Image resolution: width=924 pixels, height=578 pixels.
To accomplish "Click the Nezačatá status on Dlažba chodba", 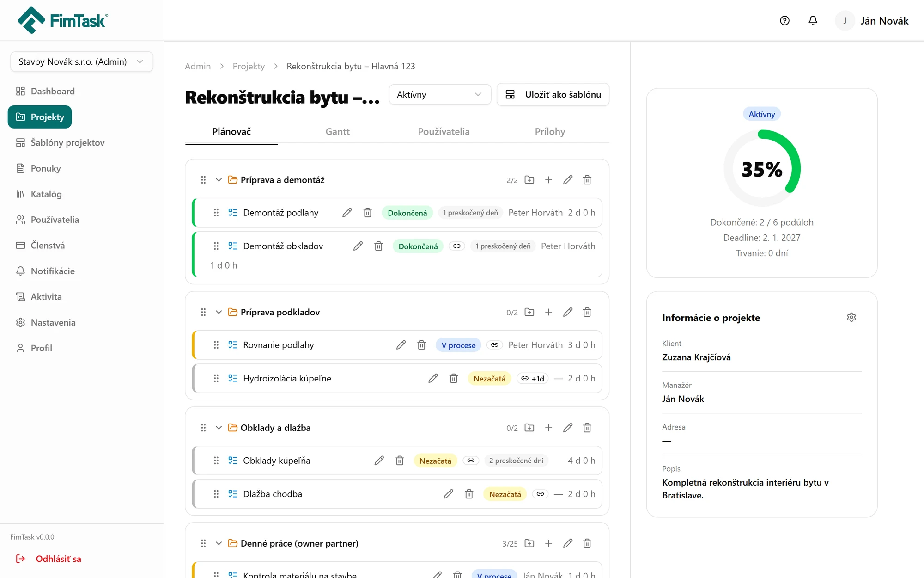I will pyautogui.click(x=505, y=494).
